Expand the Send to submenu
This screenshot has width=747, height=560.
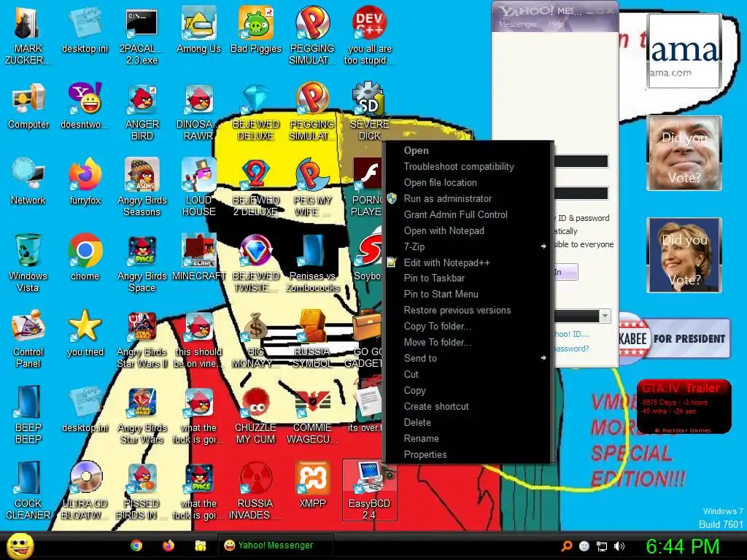coord(468,358)
